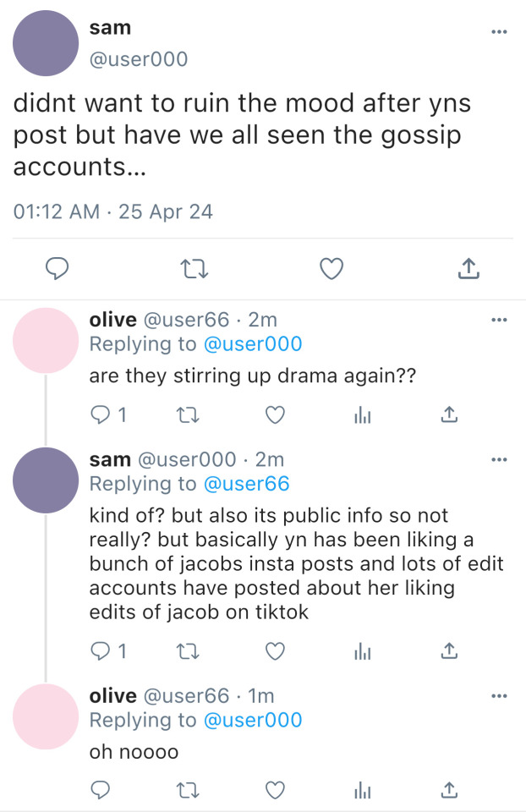Open @user000 link in olive's first reply

pyautogui.click(x=252, y=343)
